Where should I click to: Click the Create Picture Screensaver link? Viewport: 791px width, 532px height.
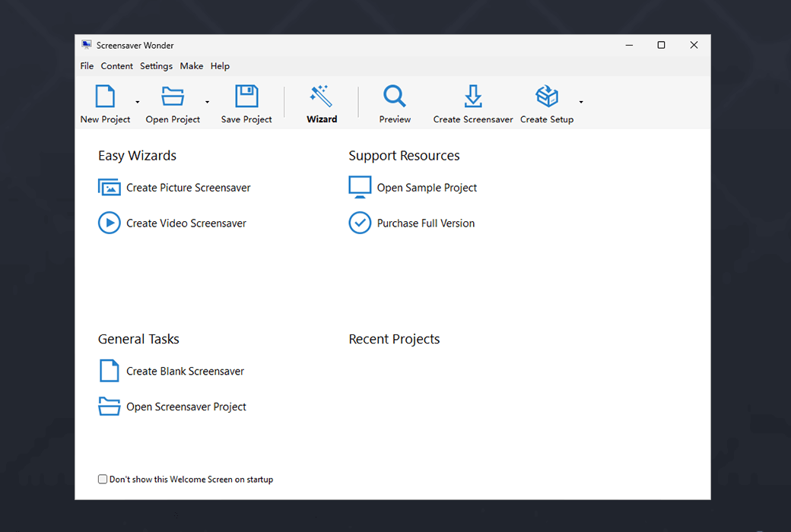188,188
